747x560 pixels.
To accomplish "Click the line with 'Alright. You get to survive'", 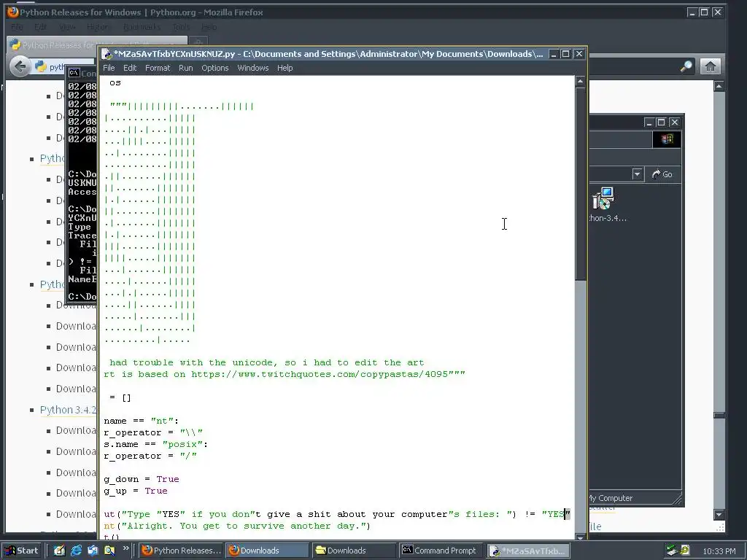I will pyautogui.click(x=237, y=526).
